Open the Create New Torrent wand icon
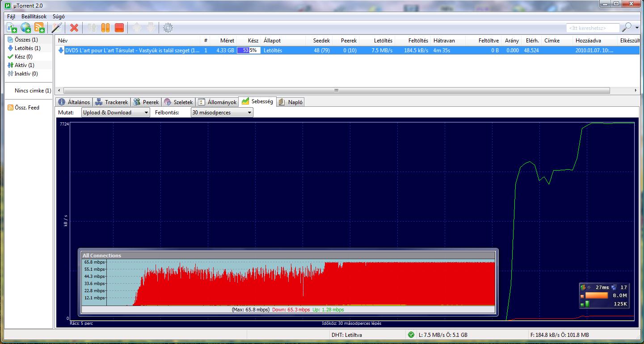Screen dimensions: 644x344 (x=56, y=28)
